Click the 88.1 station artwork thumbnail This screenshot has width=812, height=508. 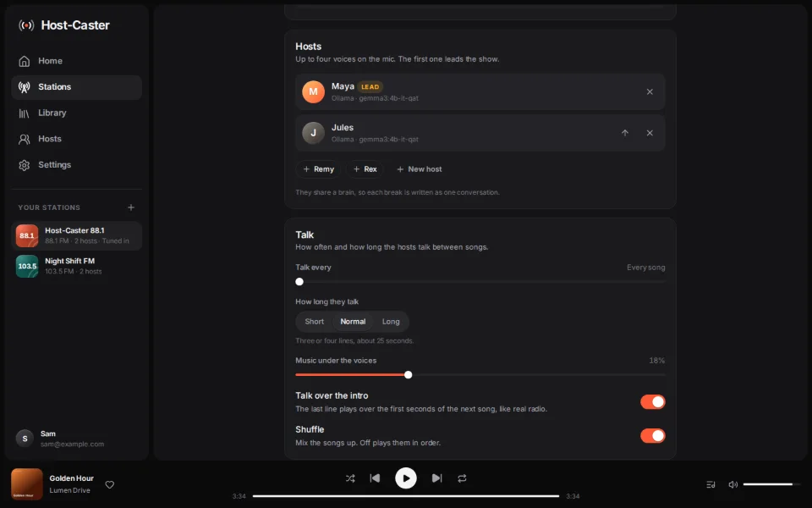[x=27, y=236]
